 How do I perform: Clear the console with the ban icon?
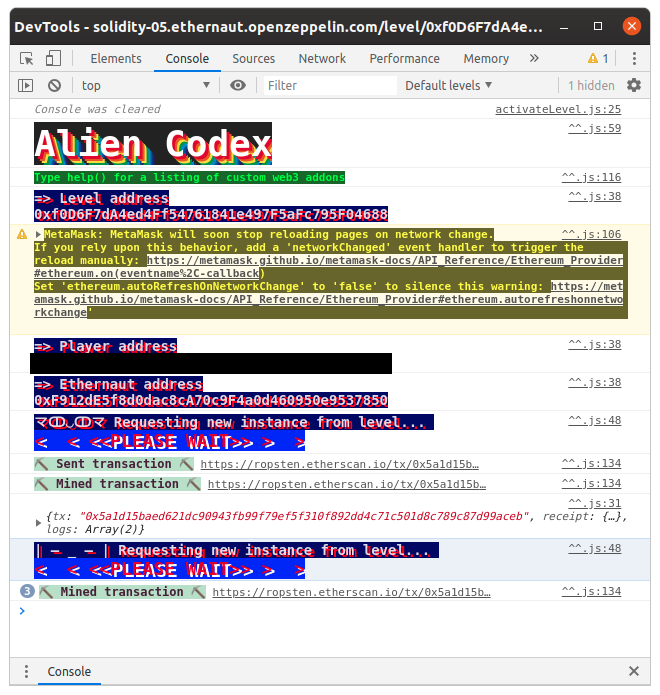(55, 85)
